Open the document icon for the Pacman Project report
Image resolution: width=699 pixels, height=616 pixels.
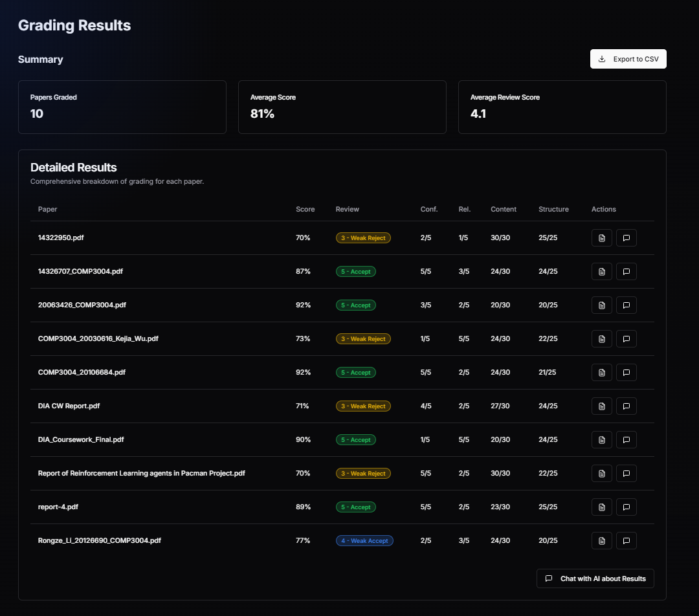click(601, 473)
